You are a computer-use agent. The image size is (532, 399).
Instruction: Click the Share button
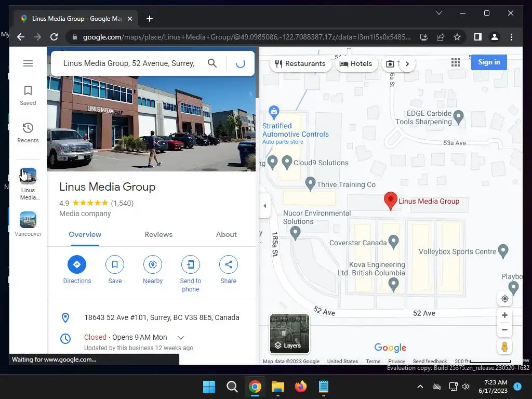pyautogui.click(x=229, y=270)
